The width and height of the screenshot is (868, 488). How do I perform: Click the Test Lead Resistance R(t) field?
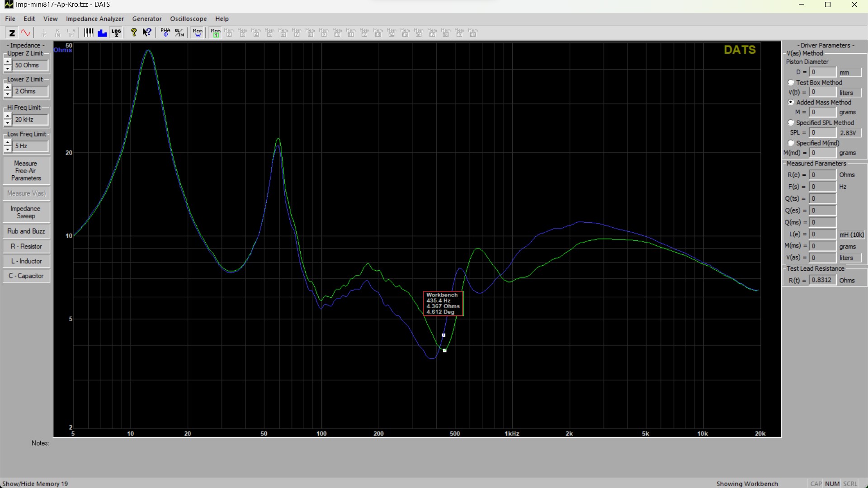[821, 280]
